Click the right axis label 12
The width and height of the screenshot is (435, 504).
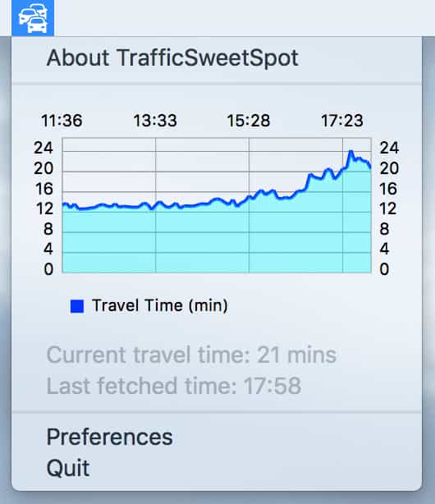coord(388,208)
